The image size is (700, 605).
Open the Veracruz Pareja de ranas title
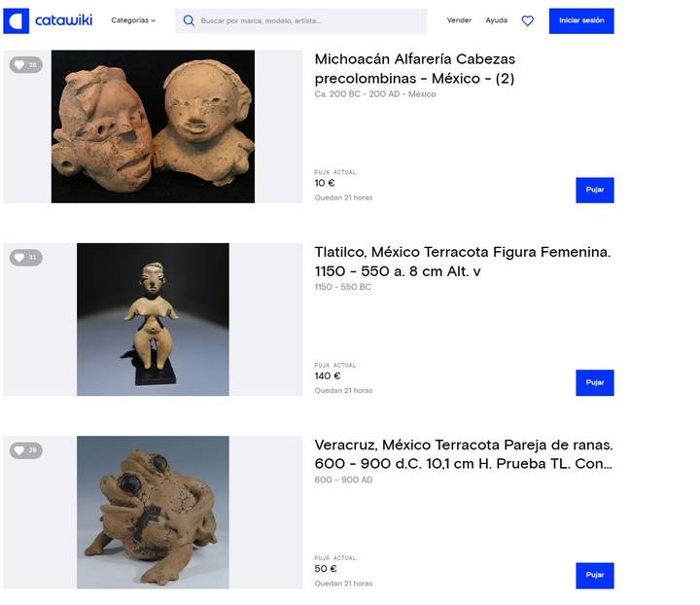click(464, 454)
